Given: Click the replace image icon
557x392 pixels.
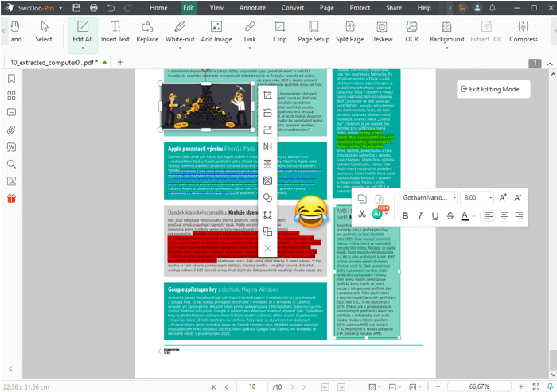Looking at the screenshot, I should (x=267, y=232).
